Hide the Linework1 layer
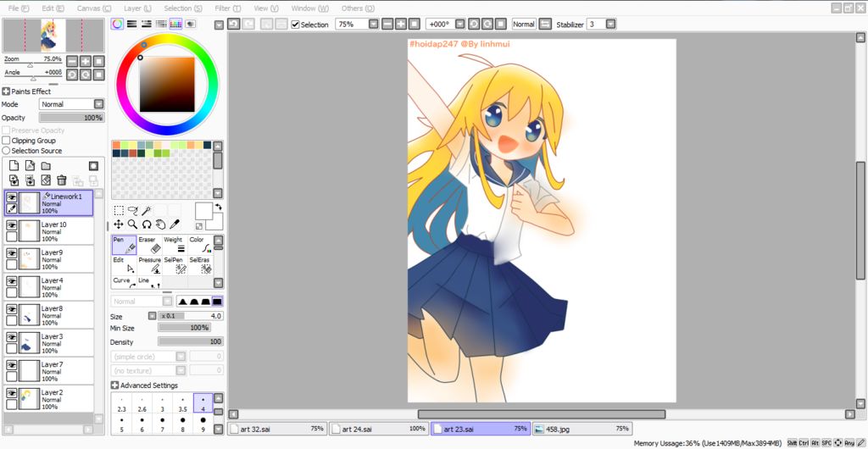The width and height of the screenshot is (868, 449). click(11, 197)
